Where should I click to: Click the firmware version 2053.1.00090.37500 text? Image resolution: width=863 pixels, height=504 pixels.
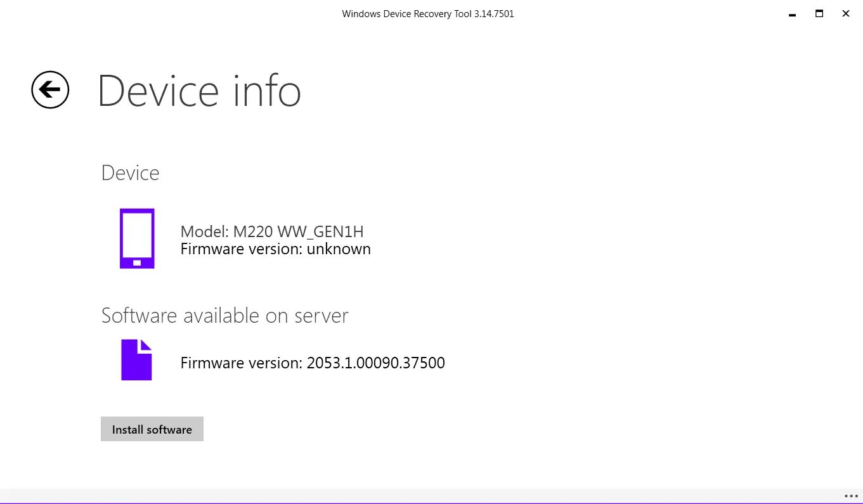[x=313, y=363]
